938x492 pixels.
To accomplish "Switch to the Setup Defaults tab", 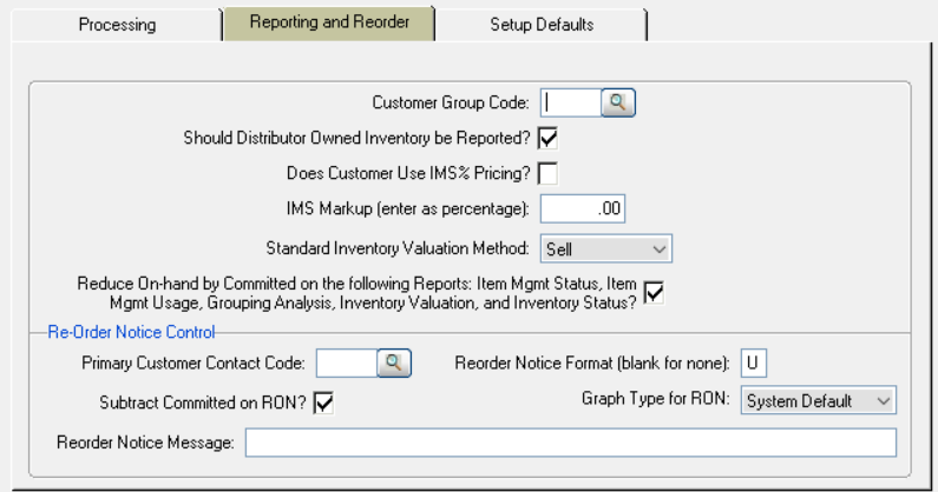I will click(x=541, y=25).
